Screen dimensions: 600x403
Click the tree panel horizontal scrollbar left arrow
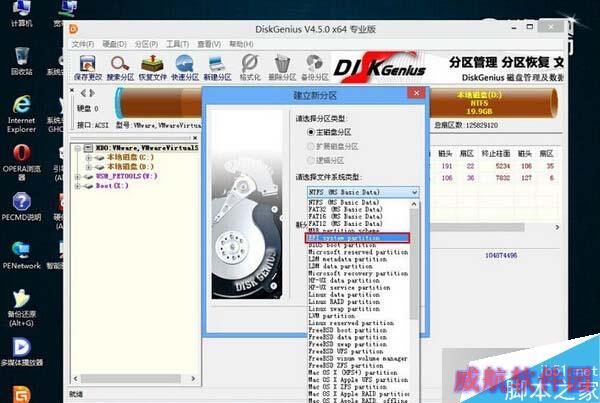[75, 379]
